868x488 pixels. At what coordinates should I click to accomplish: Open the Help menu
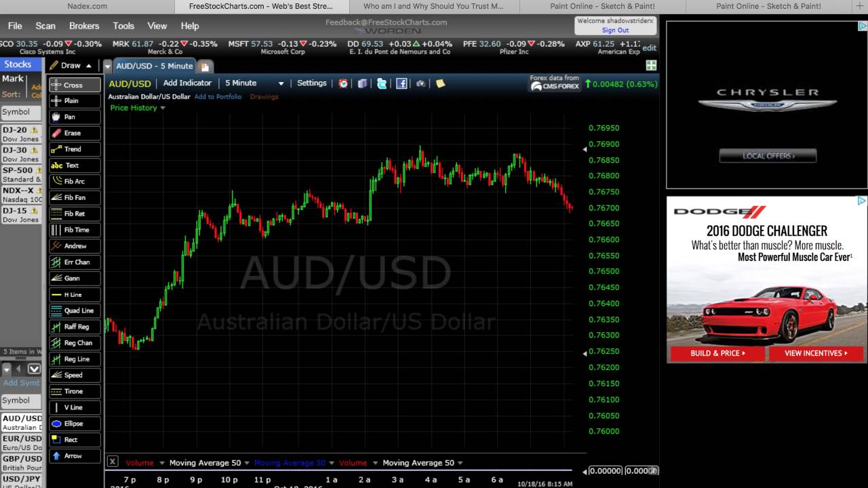coord(190,26)
